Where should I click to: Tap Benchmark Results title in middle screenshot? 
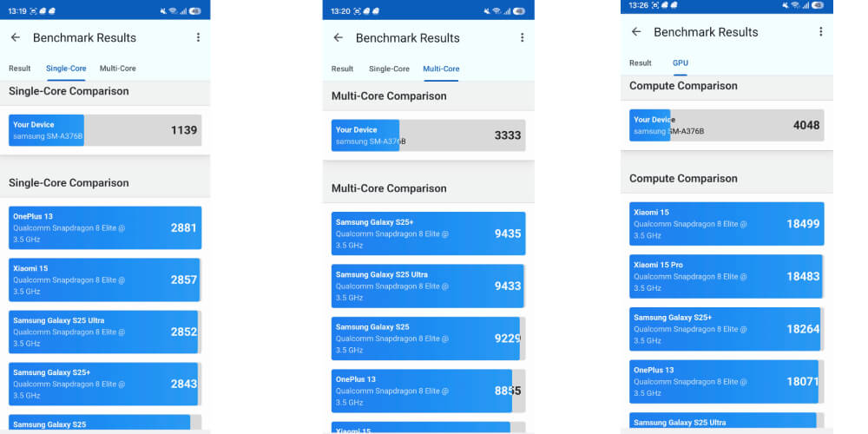(x=408, y=37)
